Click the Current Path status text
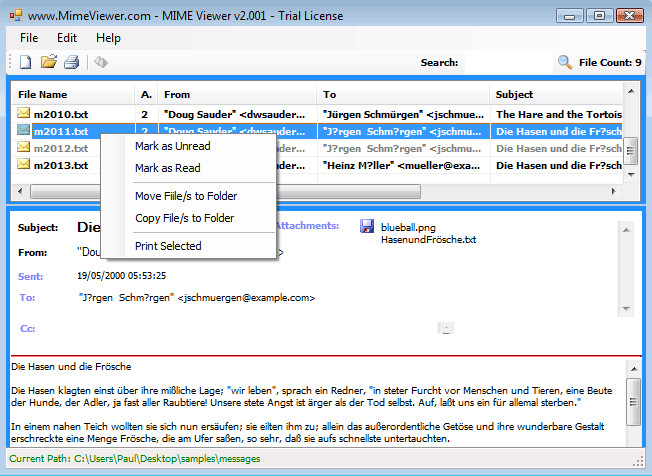 point(135,459)
